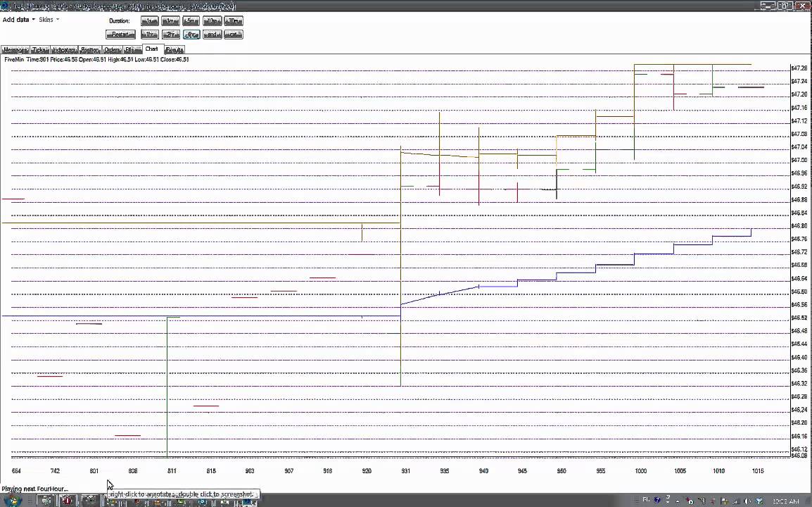Set duration to 5m
812x507 pixels.
point(191,21)
